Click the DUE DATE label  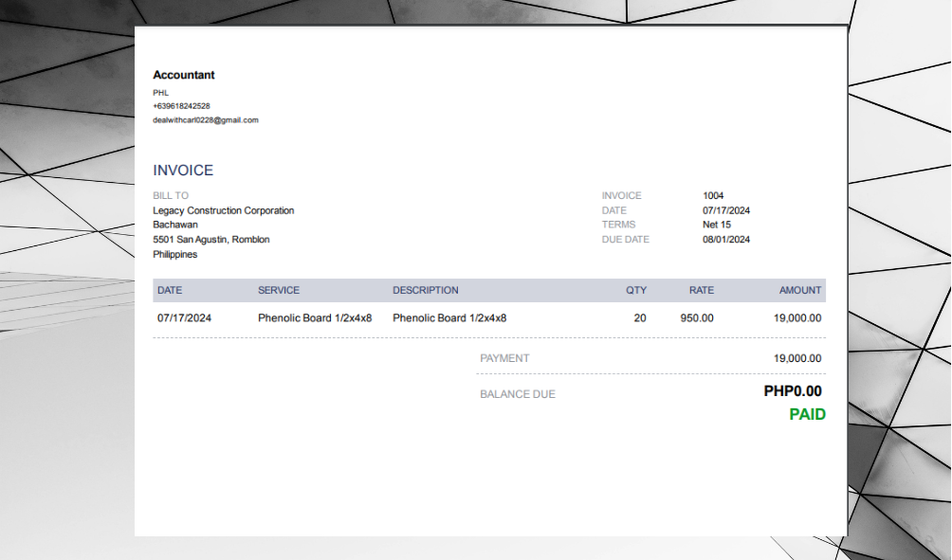(626, 240)
